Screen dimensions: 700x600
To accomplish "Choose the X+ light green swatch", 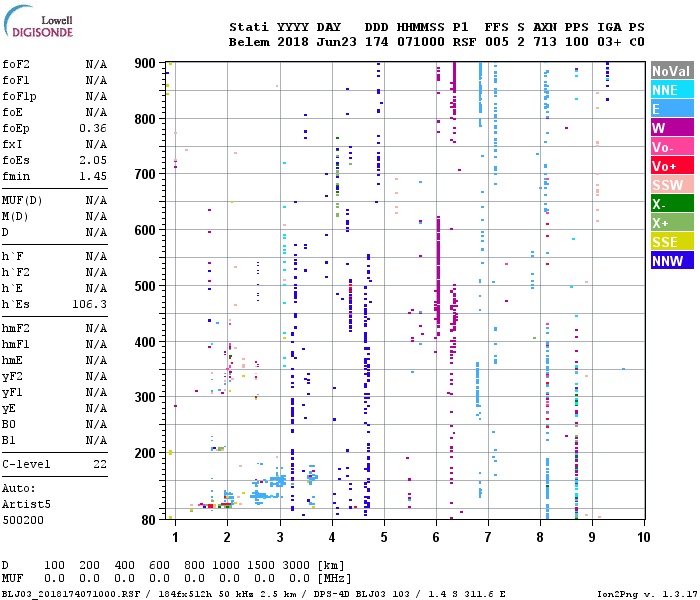I will pos(672,222).
